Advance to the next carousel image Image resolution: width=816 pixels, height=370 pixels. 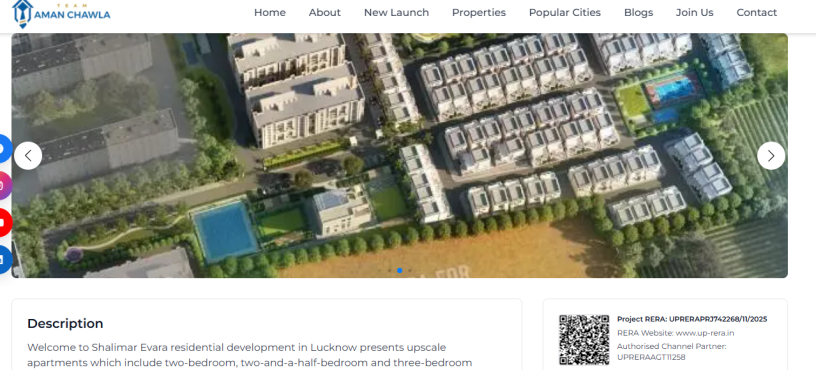click(771, 156)
